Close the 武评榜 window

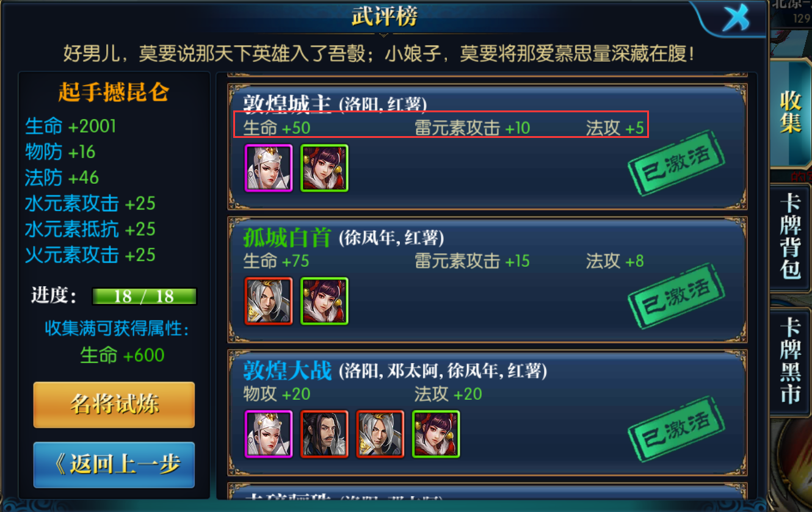735,18
